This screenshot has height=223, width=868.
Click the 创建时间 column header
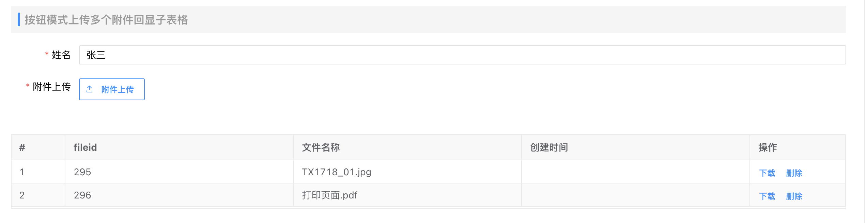(x=549, y=147)
